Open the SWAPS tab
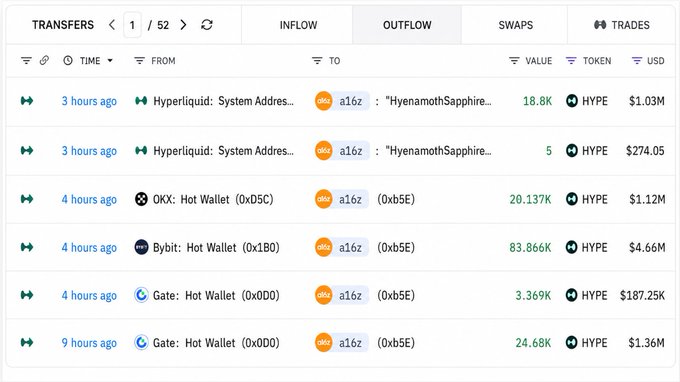Viewport: 680px width, 382px height. (515, 25)
